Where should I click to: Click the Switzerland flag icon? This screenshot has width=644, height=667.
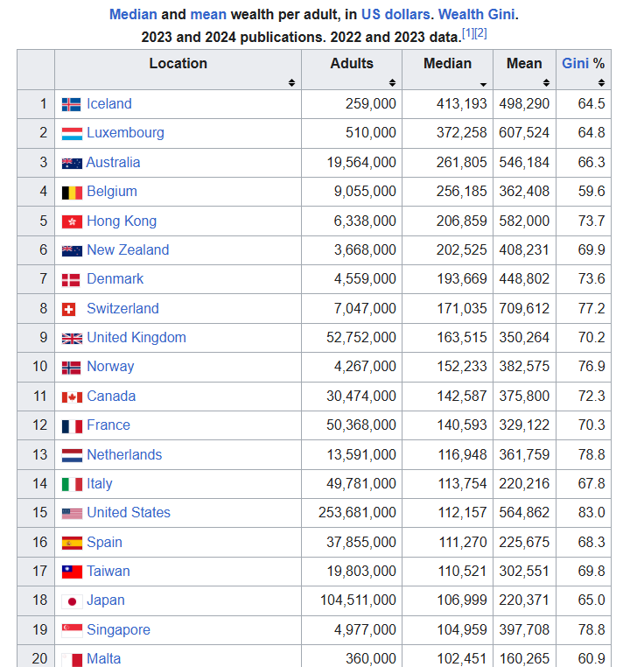click(68, 309)
